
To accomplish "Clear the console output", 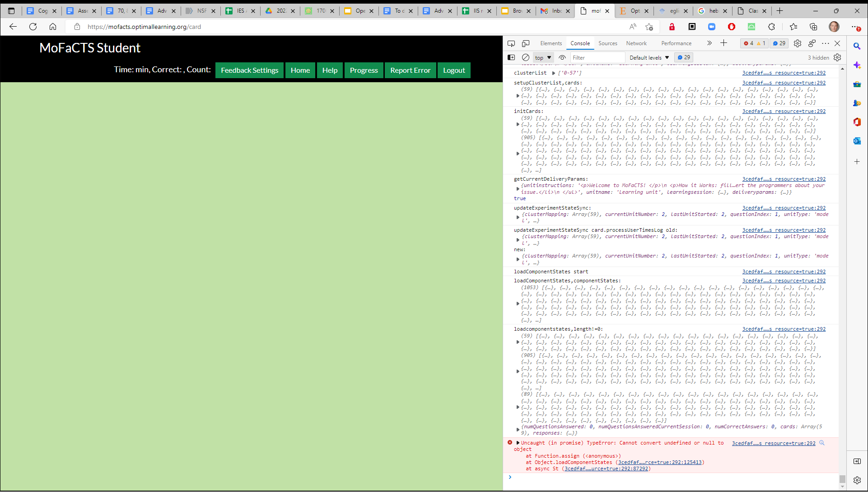I will (x=526, y=57).
